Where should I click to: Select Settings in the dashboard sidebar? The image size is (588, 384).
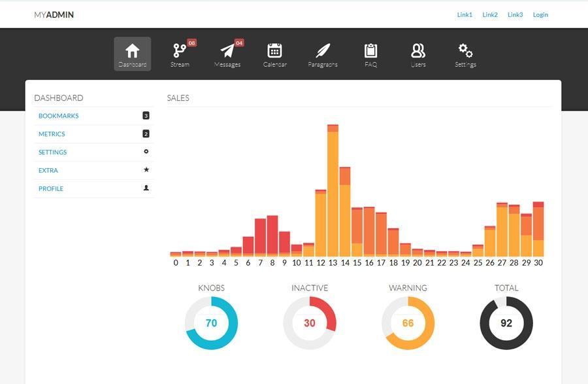click(x=52, y=152)
